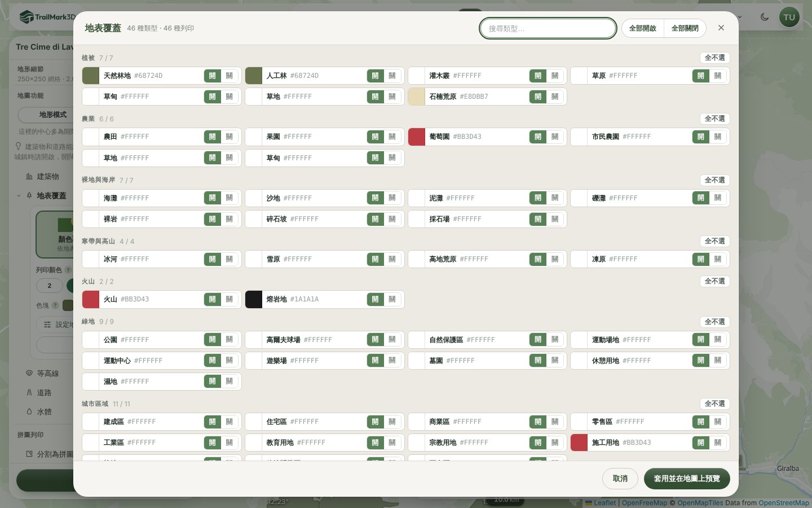
Task: Open the 天然林地 green color swatch
Action: (x=91, y=76)
